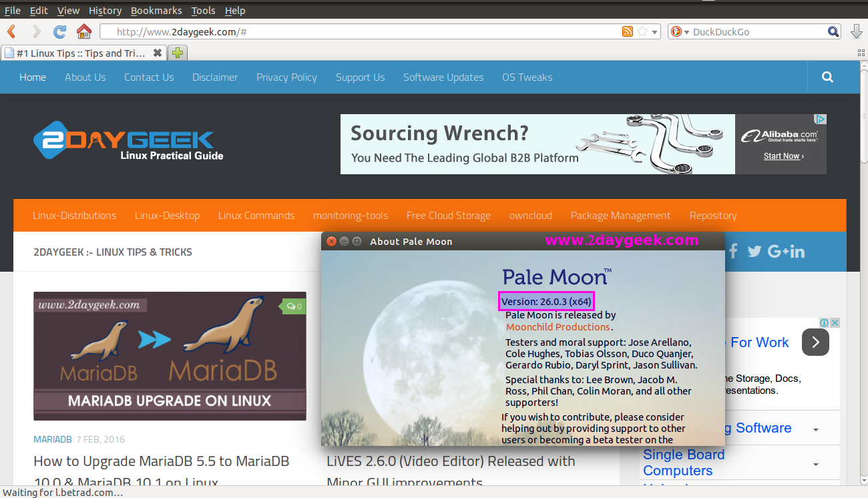Open the View menu
This screenshot has width=868, height=498.
tap(68, 11)
